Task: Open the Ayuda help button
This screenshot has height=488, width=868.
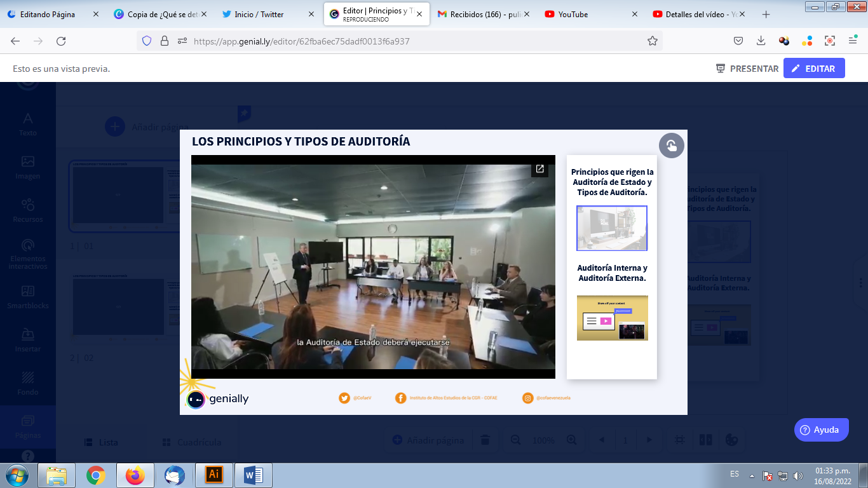Action: [x=821, y=430]
